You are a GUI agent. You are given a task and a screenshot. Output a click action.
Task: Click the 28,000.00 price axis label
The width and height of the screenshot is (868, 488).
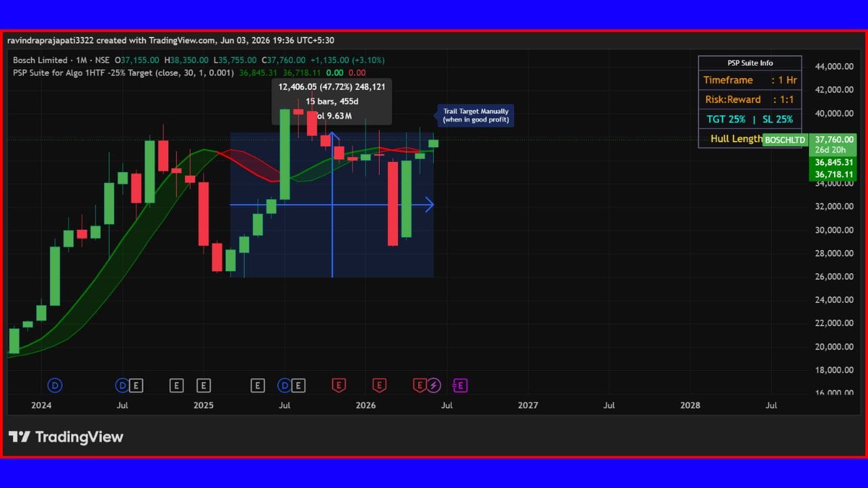pyautogui.click(x=834, y=253)
